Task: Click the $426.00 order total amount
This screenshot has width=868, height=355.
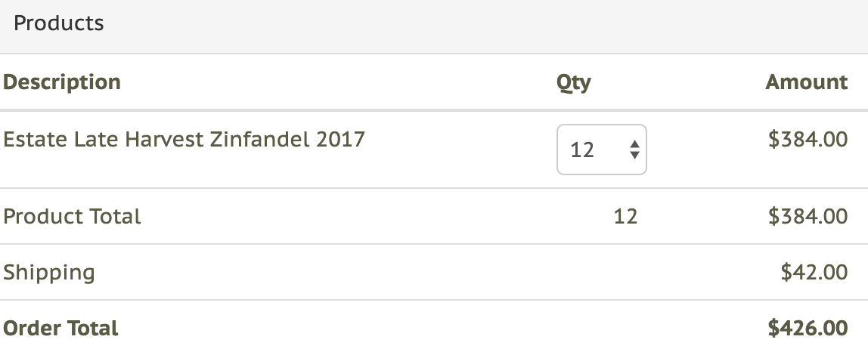Action: (x=808, y=329)
